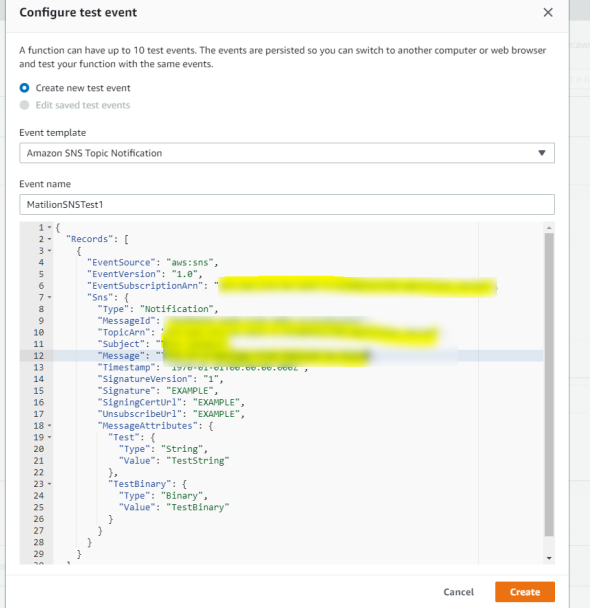
Task: Collapse the Records array on line 2
Action: tap(49, 239)
